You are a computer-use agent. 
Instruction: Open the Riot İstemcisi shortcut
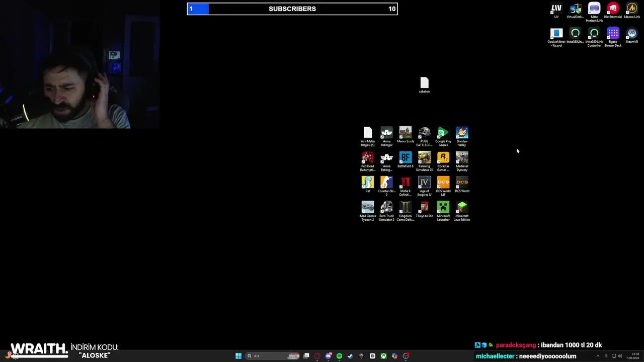point(613,11)
